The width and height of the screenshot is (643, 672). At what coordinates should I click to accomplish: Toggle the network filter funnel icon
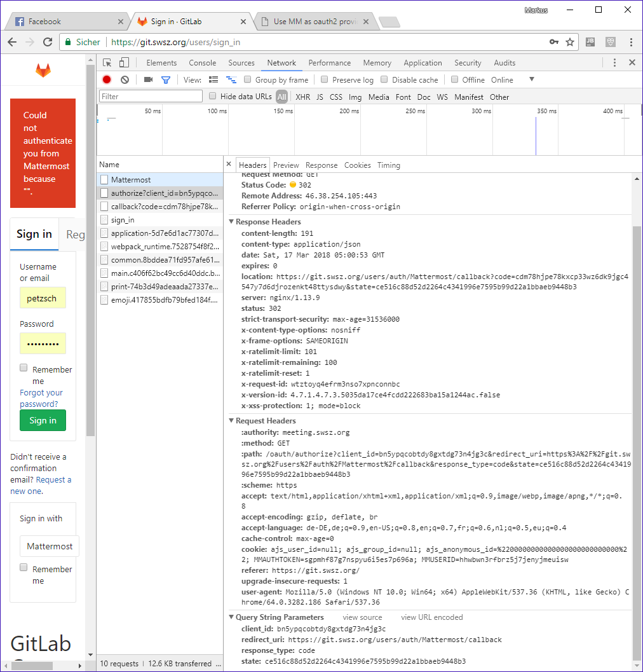[x=166, y=79]
